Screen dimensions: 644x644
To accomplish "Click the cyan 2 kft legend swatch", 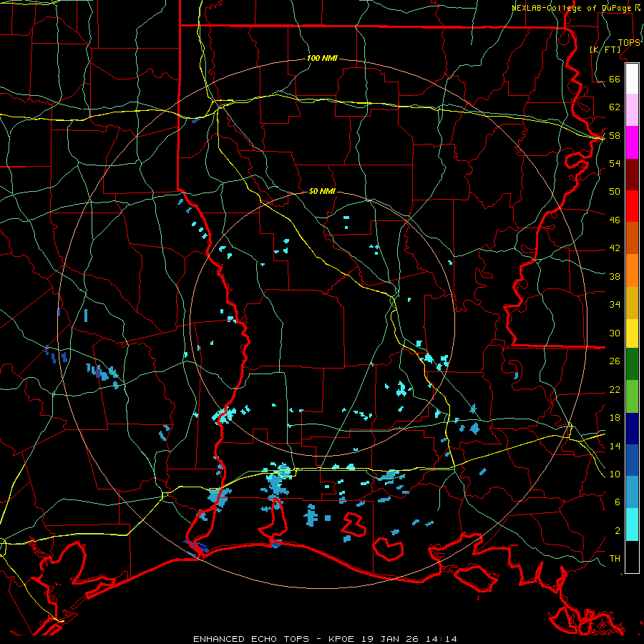I will 632,525.
